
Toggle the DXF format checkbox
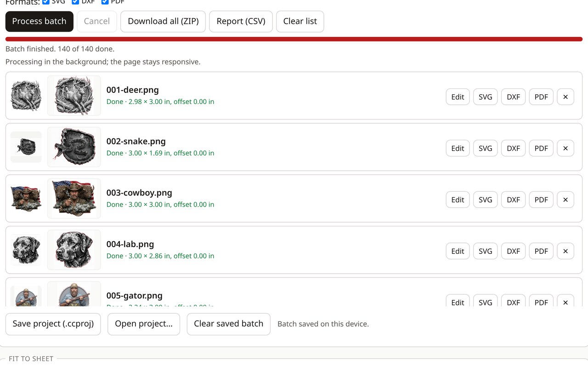75,2
